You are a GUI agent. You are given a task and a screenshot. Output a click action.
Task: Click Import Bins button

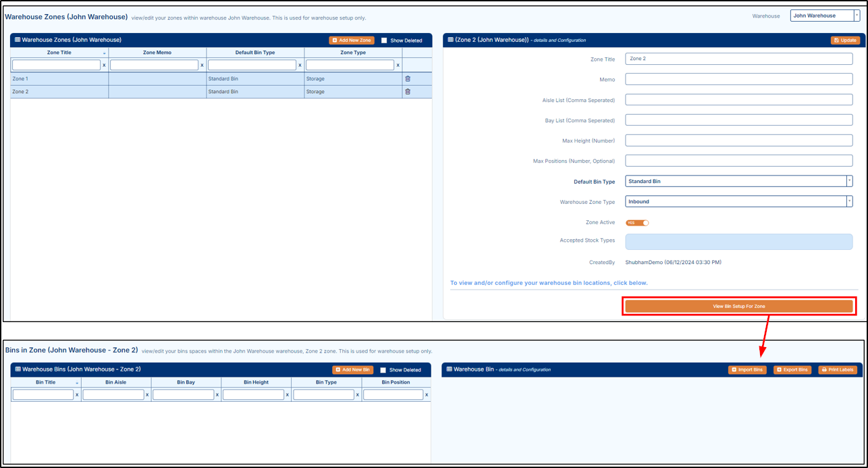click(747, 370)
